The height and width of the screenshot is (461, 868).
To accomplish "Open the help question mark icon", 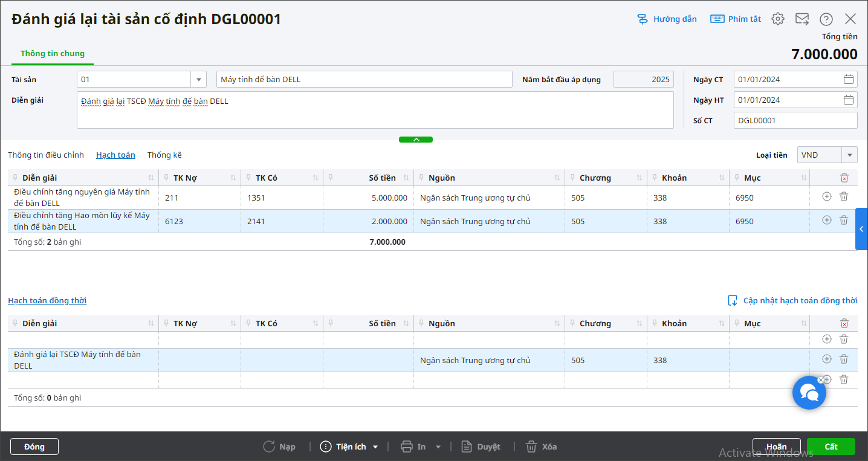I will 826,19.
